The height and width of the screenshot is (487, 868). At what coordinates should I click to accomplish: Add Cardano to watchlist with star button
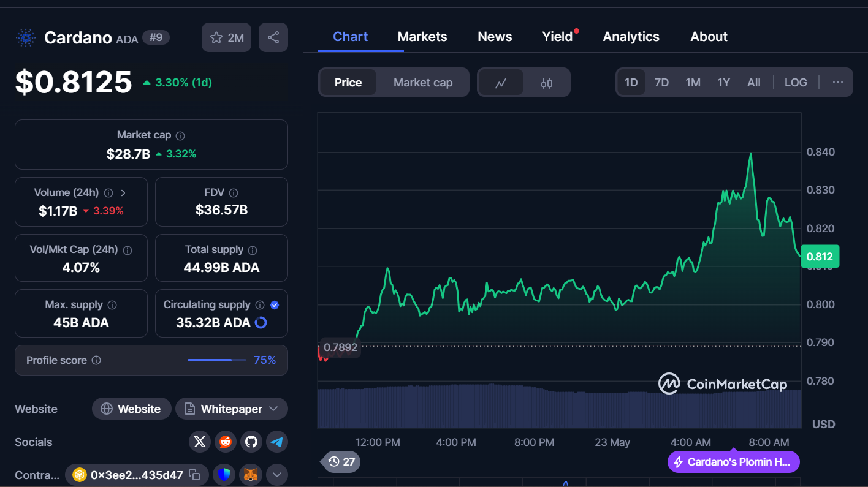[226, 37]
